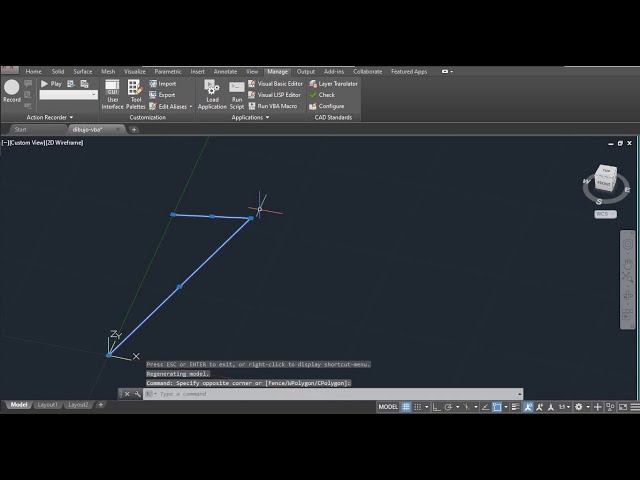Switch to the Parametric ribbon tab

point(168,72)
